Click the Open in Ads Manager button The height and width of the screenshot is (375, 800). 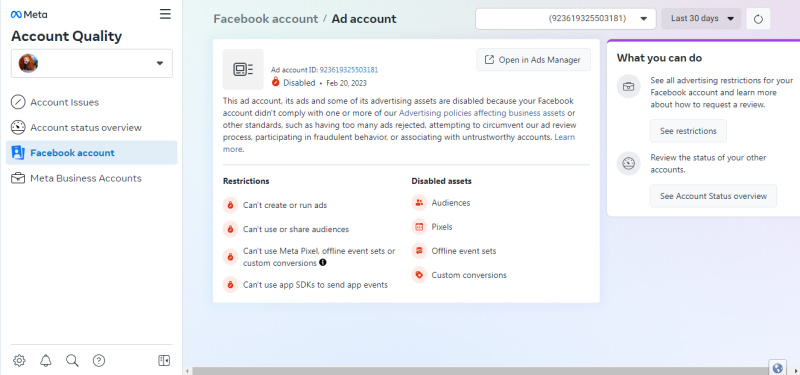533,60
